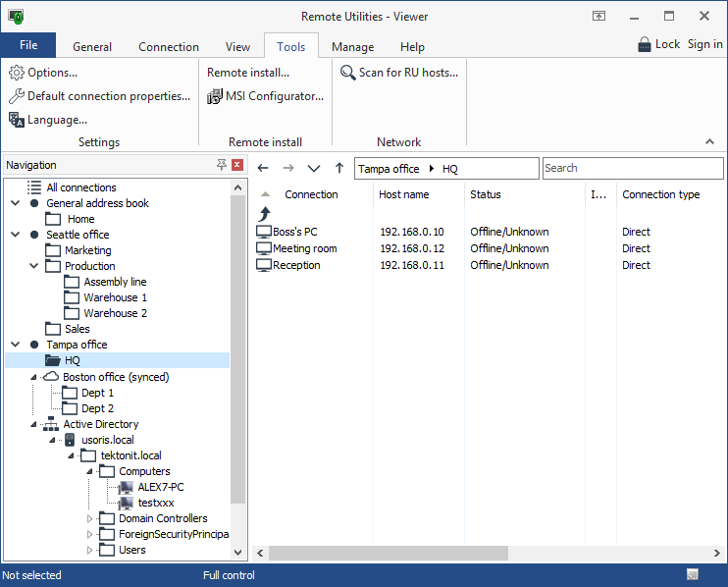This screenshot has width=728, height=587.
Task: Launch MSI Configurator
Action: tap(266, 96)
